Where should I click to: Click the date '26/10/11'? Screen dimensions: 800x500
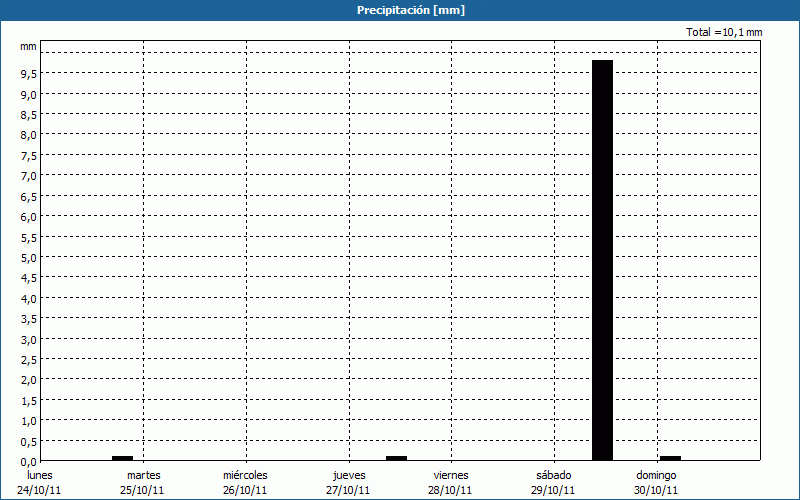(245, 490)
